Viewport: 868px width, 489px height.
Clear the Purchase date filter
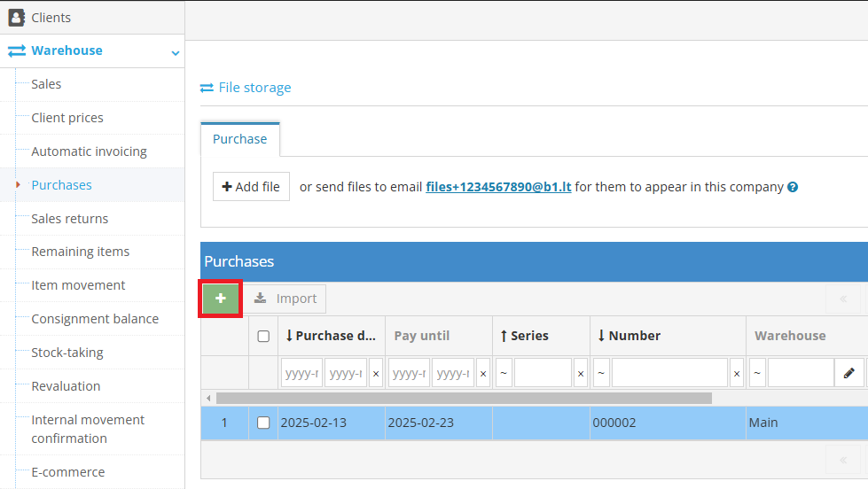(x=376, y=374)
